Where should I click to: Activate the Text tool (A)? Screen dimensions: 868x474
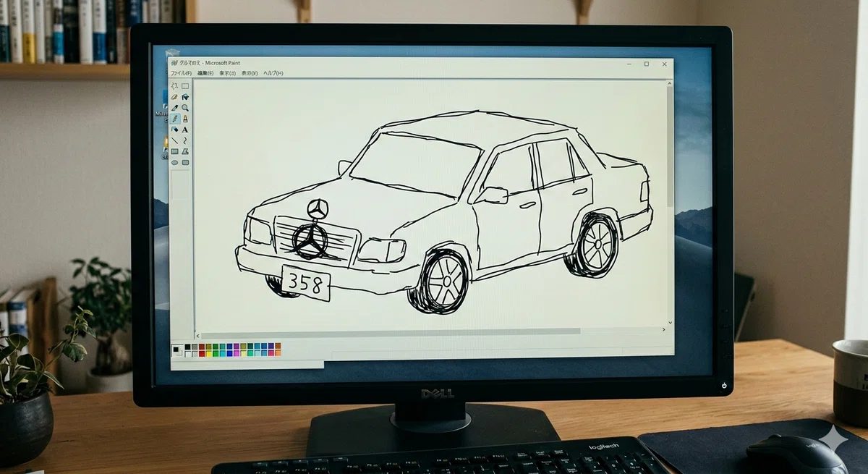pos(185,130)
